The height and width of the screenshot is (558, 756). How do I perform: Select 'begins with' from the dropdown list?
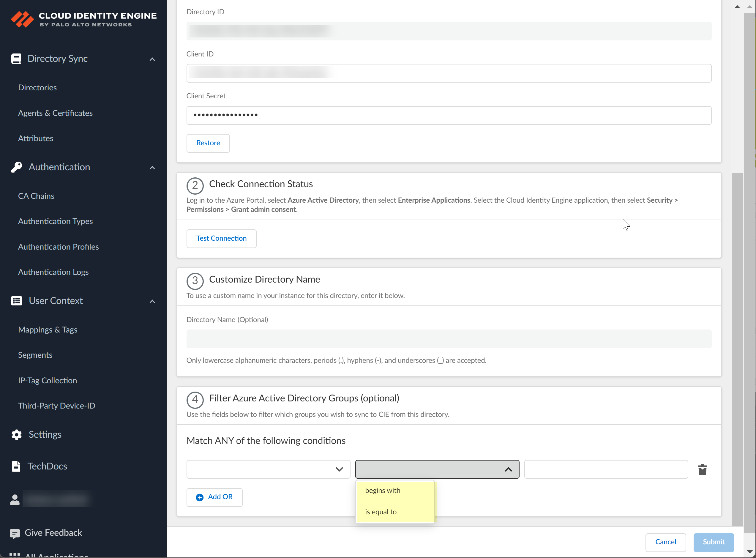tap(383, 491)
